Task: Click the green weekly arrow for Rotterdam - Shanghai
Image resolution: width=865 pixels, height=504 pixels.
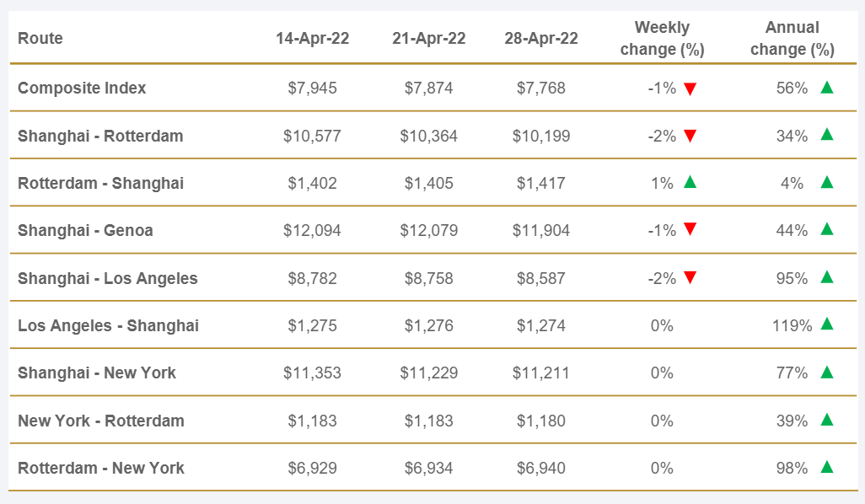Action: (x=690, y=182)
